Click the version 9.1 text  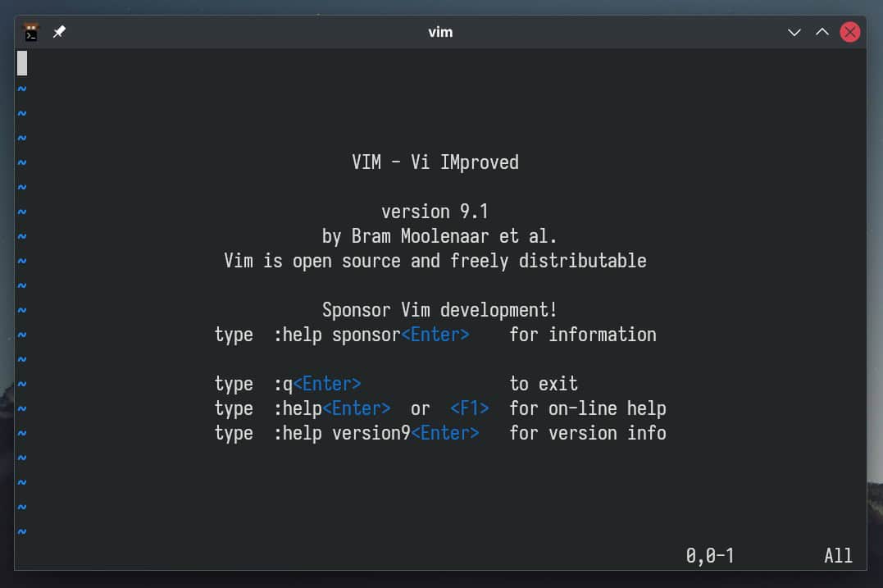435,212
